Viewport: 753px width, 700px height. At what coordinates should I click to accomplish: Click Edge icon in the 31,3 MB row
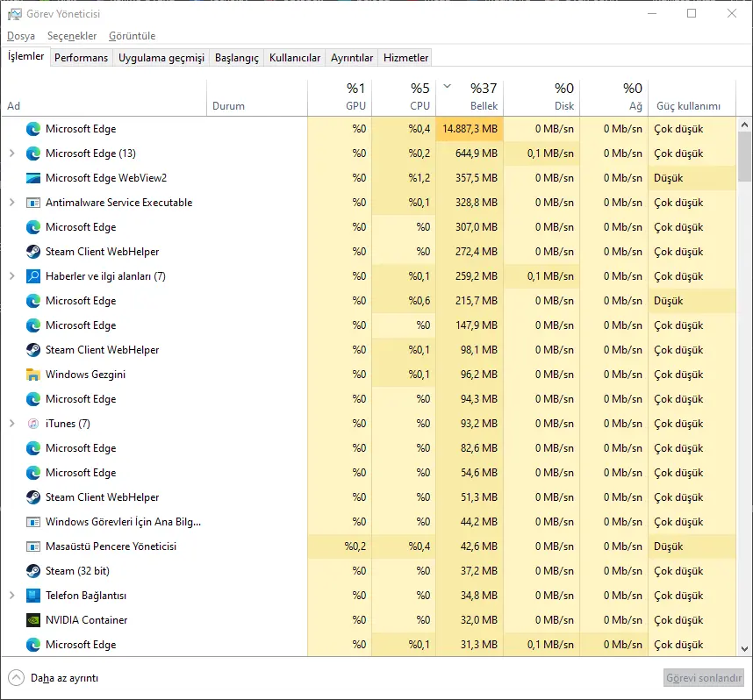coord(33,645)
